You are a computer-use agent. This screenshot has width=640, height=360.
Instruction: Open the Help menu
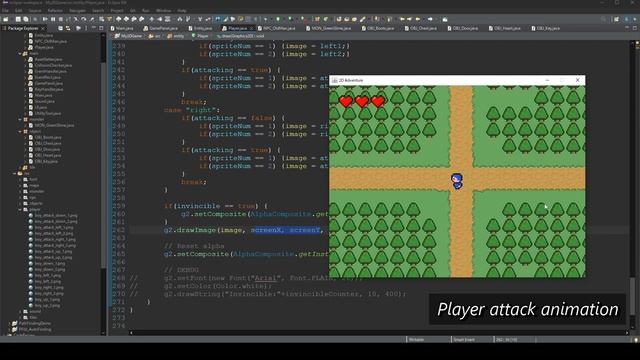182,11
